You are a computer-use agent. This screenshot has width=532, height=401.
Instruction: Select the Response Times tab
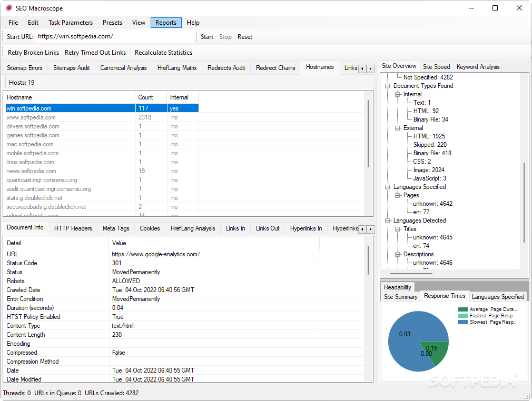pyautogui.click(x=445, y=296)
